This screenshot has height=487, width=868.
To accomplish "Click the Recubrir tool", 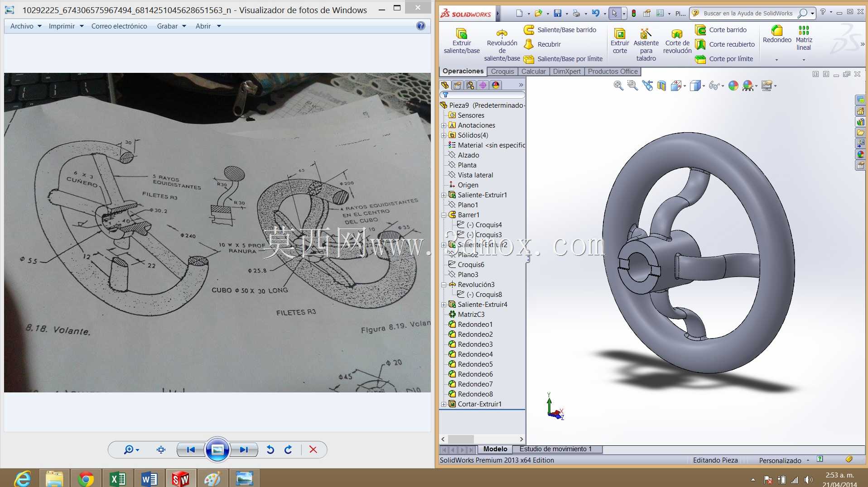I will click(542, 44).
